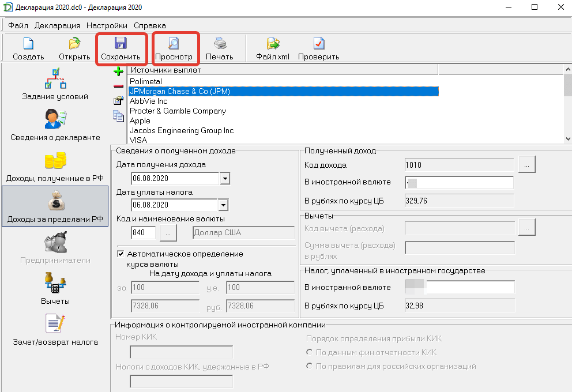This screenshot has height=392, width=572.
Task: Select Доходы за пределами РФ section
Action: click(55, 206)
